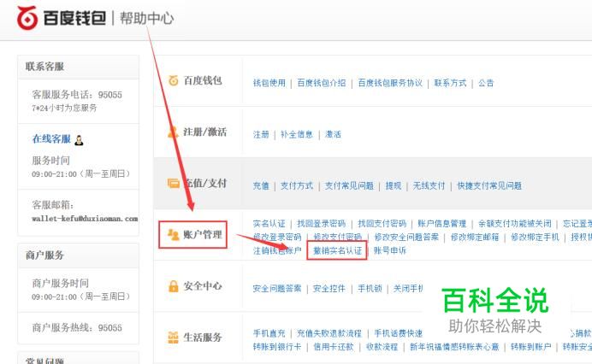Click the 注册/激活 person icon
The height and width of the screenshot is (364, 592).
click(173, 132)
